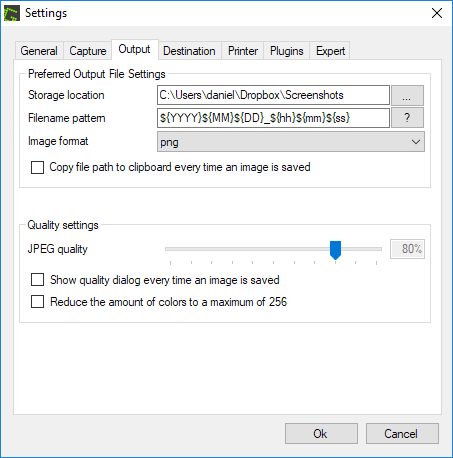Confirm settings with the Ok button

point(321,434)
